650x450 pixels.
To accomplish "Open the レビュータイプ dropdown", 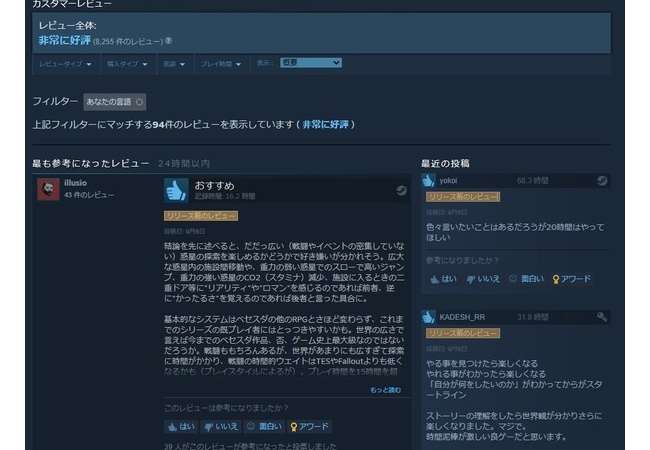I will (x=64, y=63).
